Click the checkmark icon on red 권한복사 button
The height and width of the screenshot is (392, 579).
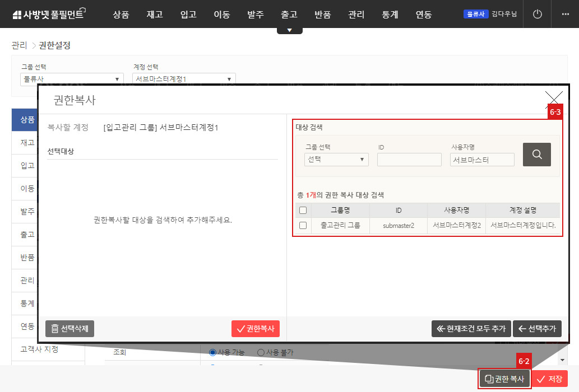tap(241, 329)
